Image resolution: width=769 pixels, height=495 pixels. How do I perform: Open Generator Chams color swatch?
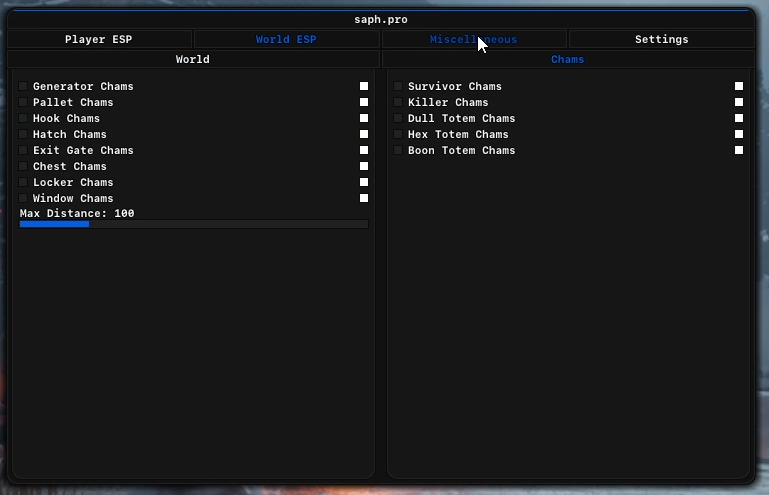[x=364, y=86]
